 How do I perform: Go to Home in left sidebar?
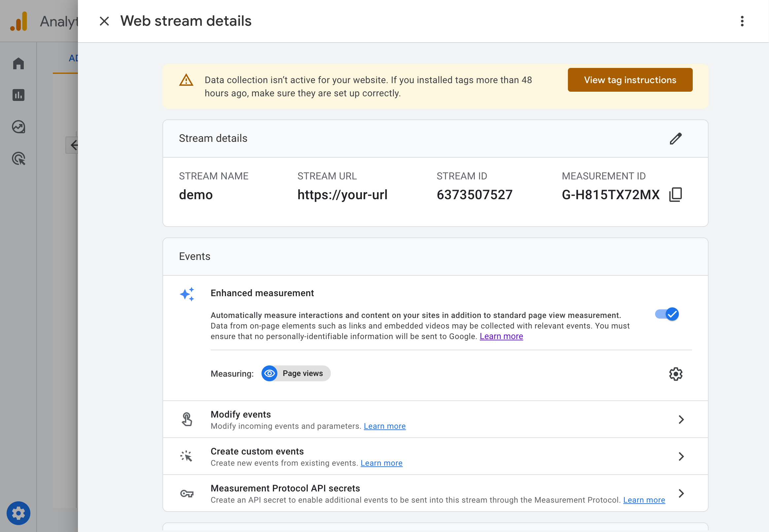(18, 63)
